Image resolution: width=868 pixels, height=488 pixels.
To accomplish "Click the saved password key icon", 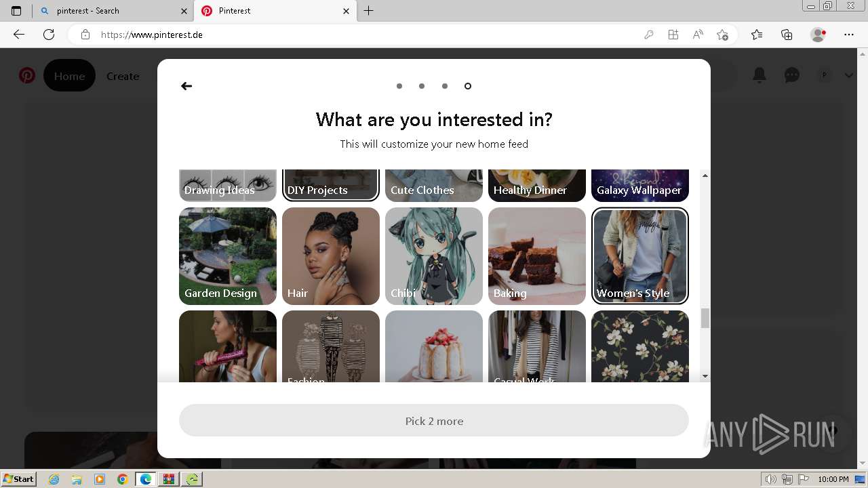I will pos(649,35).
